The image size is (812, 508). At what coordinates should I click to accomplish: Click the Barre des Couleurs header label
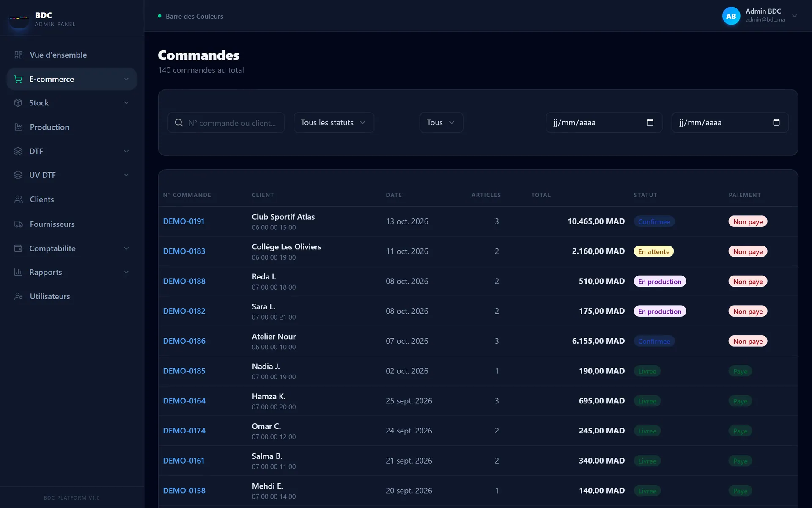click(194, 16)
